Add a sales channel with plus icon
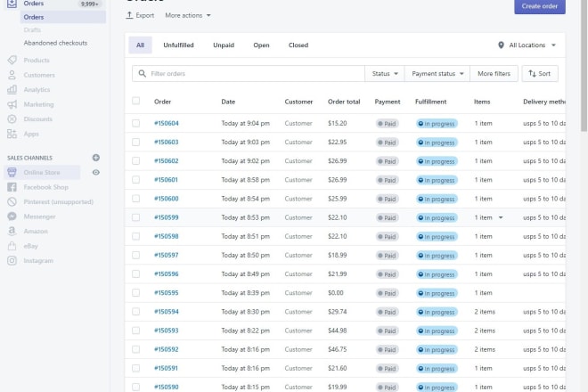 (96, 158)
